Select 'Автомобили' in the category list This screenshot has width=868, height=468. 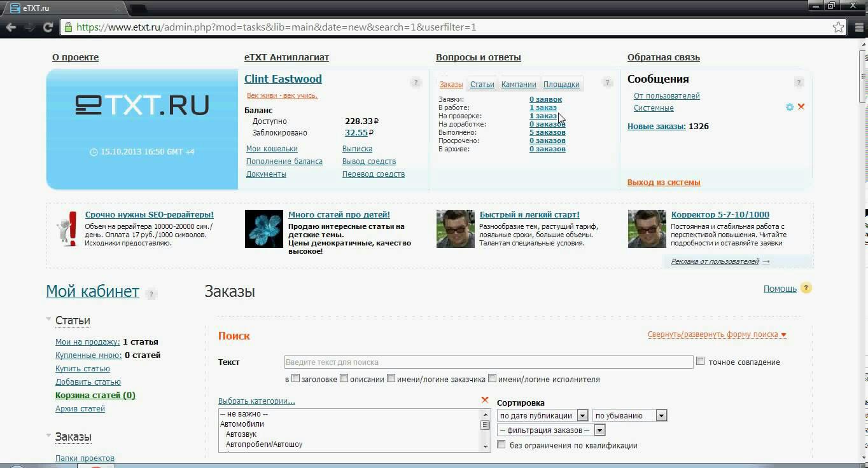(242, 424)
